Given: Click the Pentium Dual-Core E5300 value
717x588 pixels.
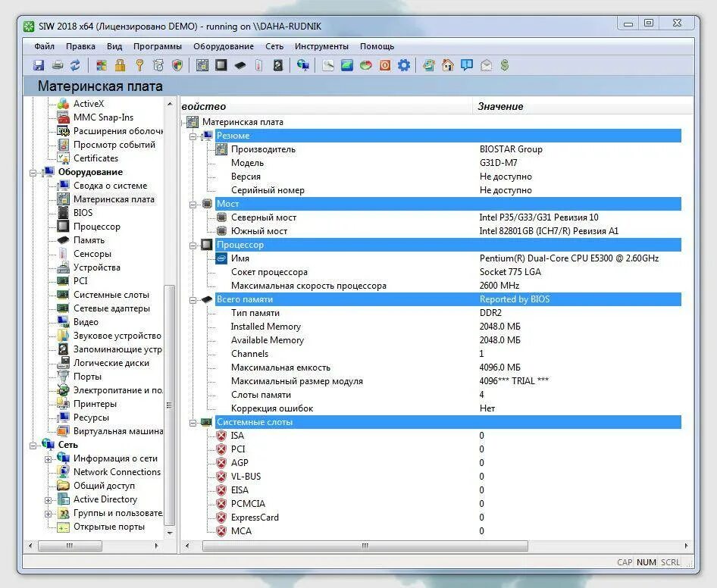Looking at the screenshot, I should (x=569, y=258).
